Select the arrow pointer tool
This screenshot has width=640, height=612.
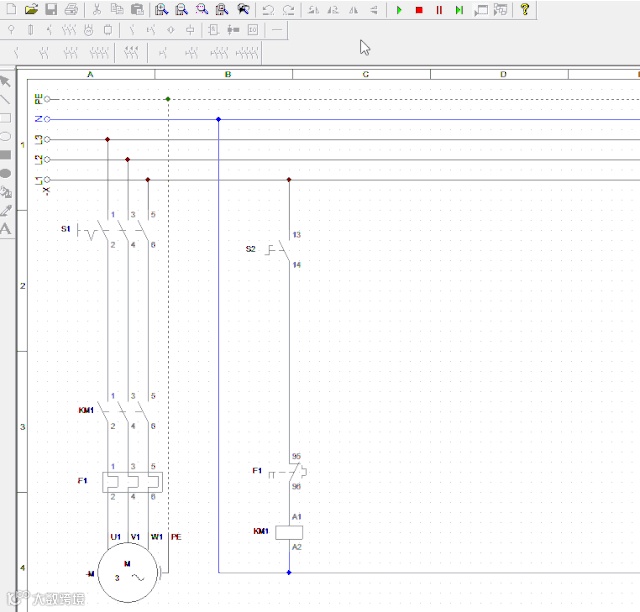point(6,81)
